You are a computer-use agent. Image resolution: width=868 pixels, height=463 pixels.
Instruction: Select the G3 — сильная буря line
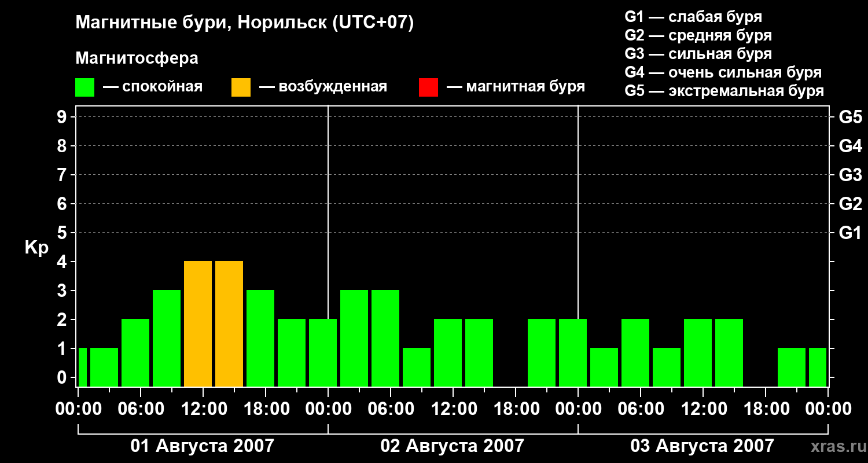[x=698, y=54]
